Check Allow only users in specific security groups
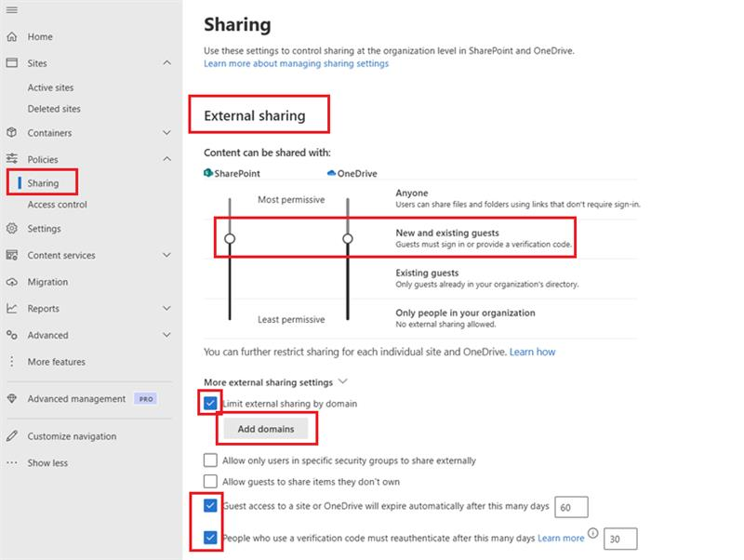This screenshot has width=744, height=560. (210, 460)
